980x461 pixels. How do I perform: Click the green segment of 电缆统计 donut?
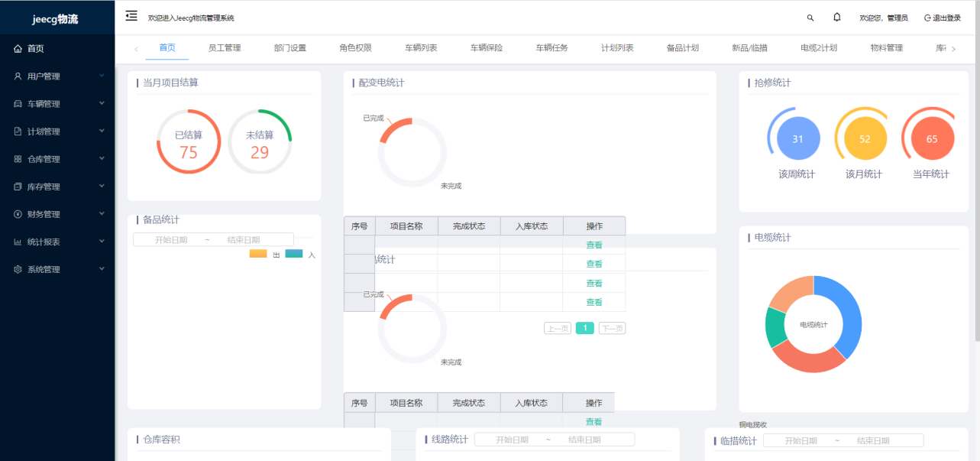[776, 327]
